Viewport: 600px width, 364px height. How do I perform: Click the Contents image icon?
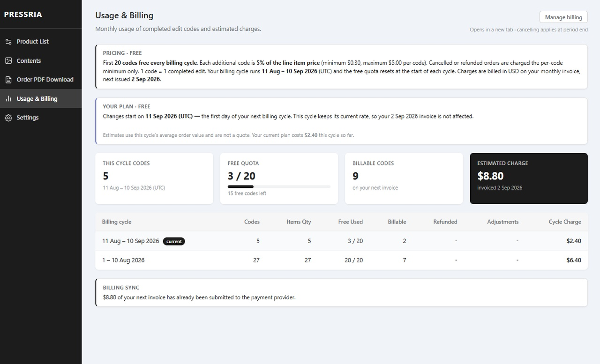(x=8, y=61)
